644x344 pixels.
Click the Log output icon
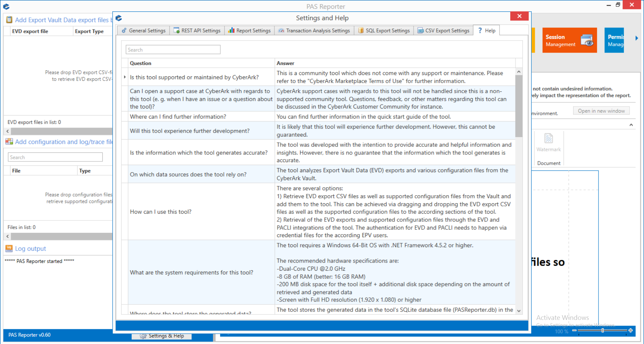tap(9, 249)
